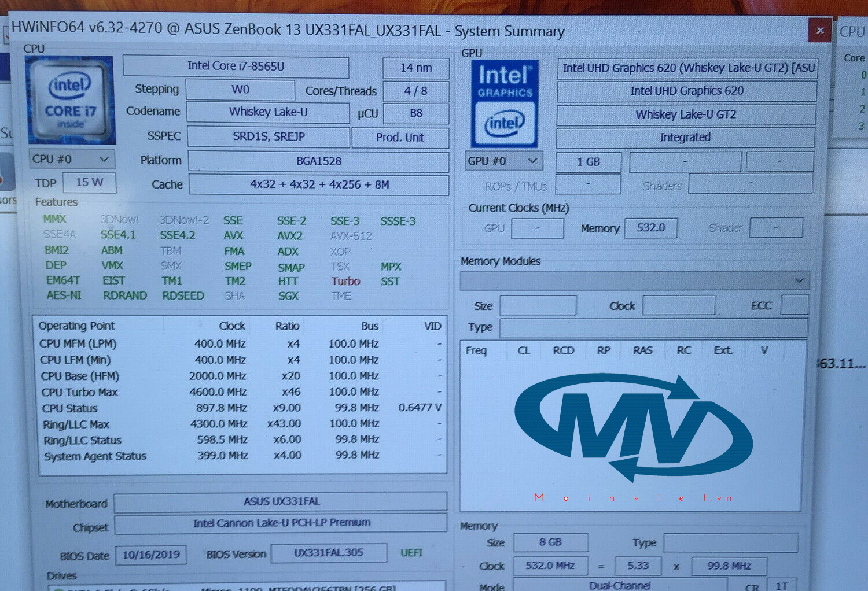The image size is (868, 591).
Task: Click the 15 W TDP value
Action: [89, 182]
